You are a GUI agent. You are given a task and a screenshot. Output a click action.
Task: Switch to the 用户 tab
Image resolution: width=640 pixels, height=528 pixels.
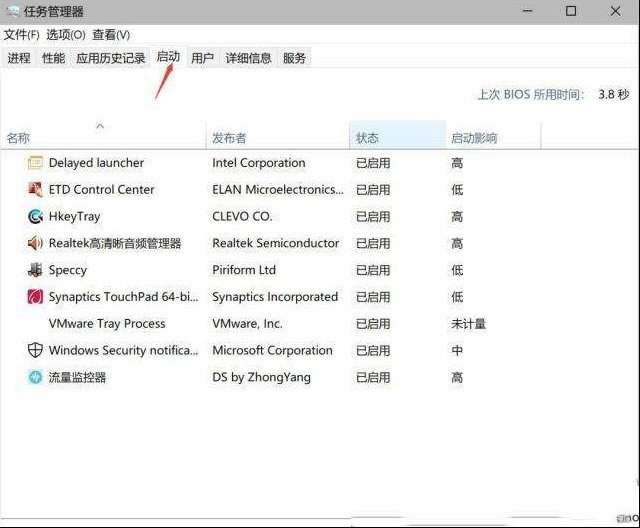[202, 58]
